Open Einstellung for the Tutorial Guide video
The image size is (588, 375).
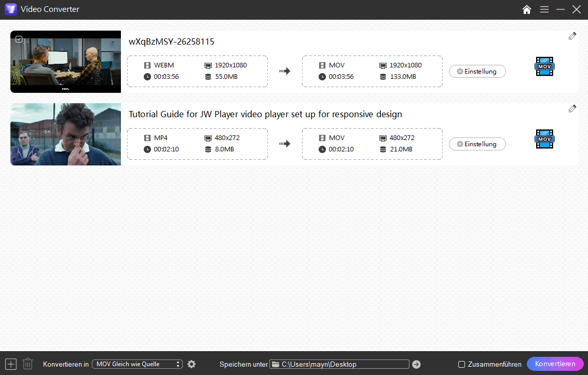477,144
